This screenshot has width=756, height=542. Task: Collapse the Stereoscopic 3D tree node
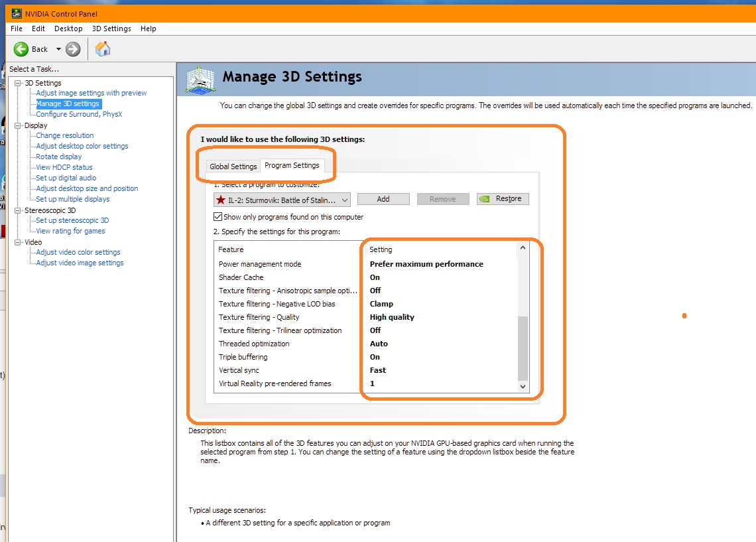coord(18,210)
